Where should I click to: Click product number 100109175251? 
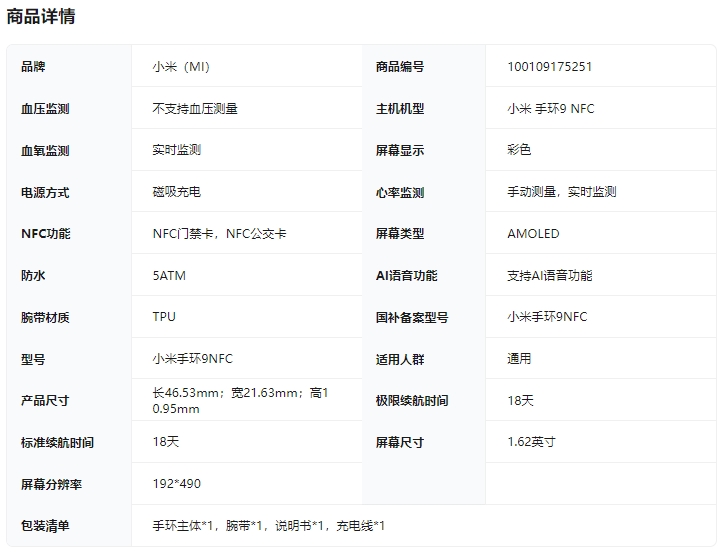(549, 67)
